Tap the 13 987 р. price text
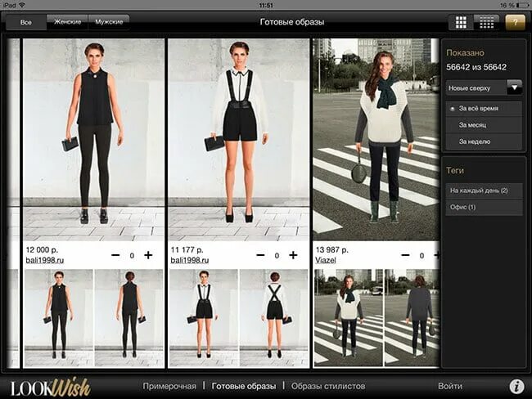This screenshot has width=532, height=399. [x=331, y=250]
